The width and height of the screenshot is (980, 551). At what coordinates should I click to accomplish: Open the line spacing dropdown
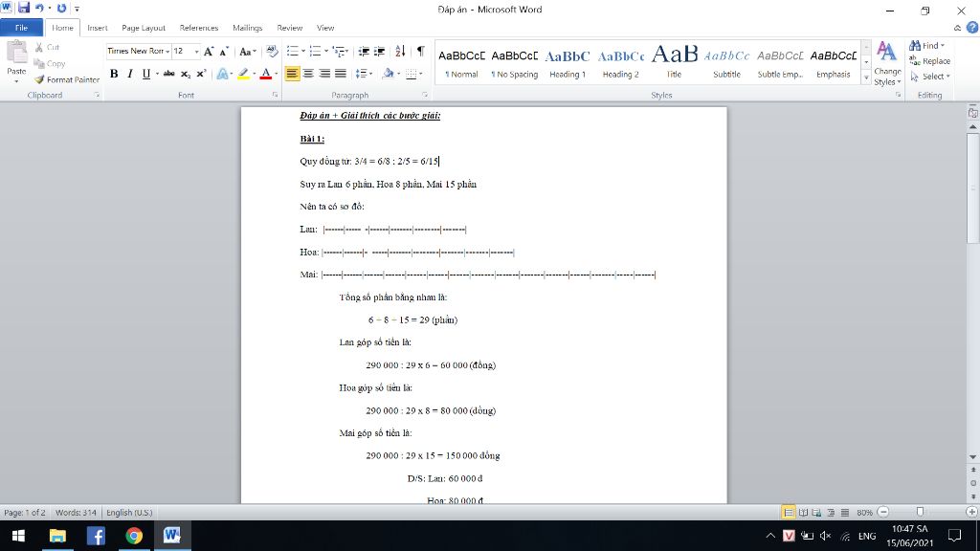364,74
